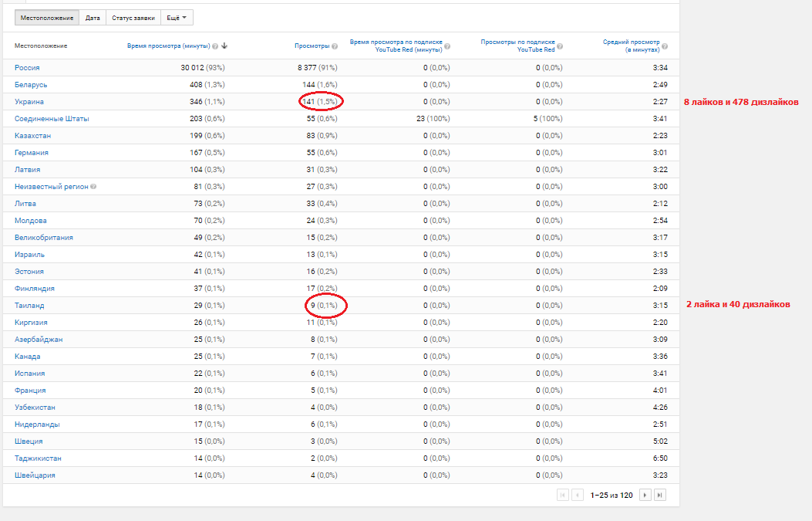Click the descending sort arrow on watch time

pos(224,46)
